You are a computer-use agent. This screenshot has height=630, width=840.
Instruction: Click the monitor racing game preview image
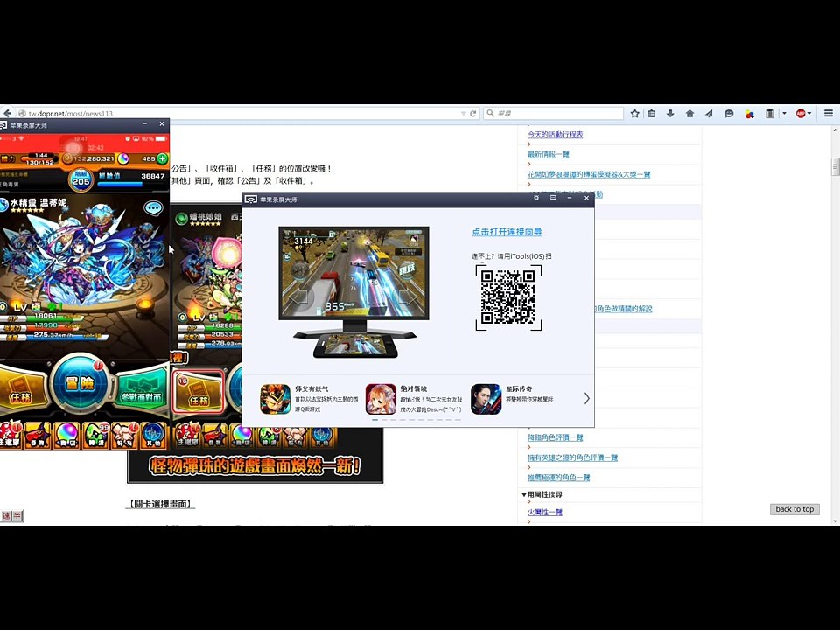[x=353, y=273]
